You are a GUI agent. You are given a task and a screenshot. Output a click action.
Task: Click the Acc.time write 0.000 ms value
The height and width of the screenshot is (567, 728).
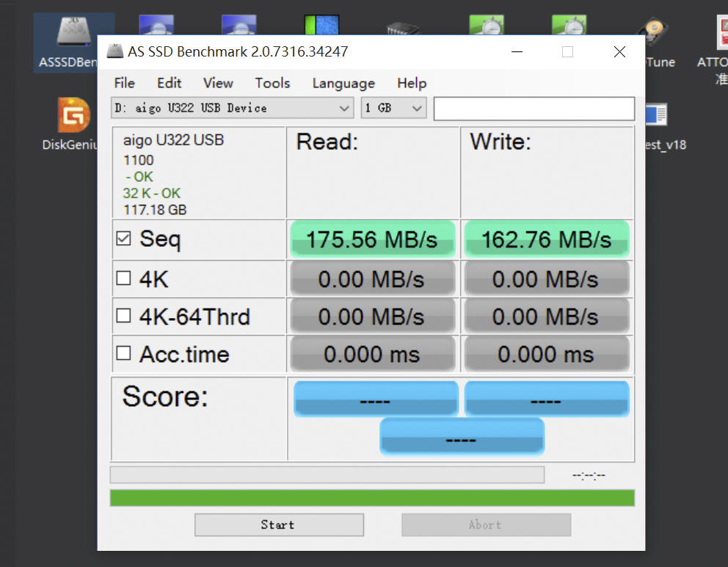[547, 354]
